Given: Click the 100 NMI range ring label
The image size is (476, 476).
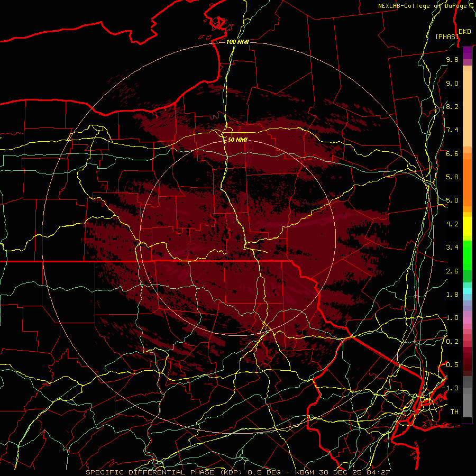Looking at the screenshot, I should [237, 42].
